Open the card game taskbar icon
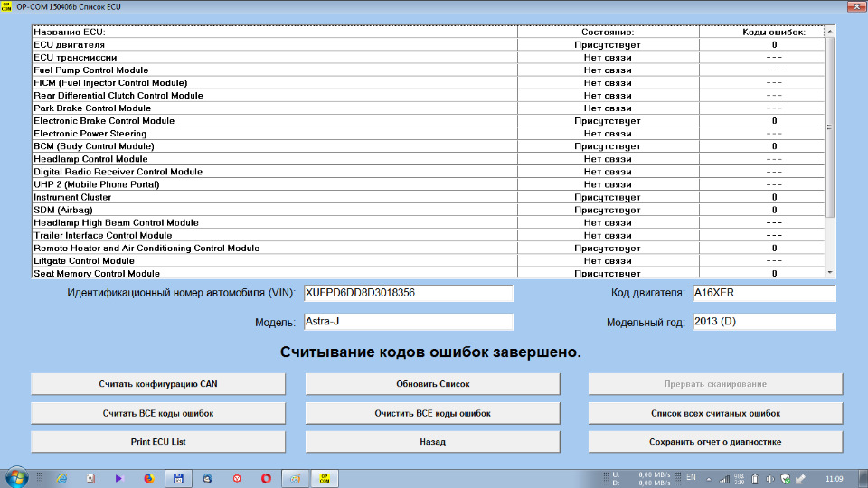 [x=90, y=479]
